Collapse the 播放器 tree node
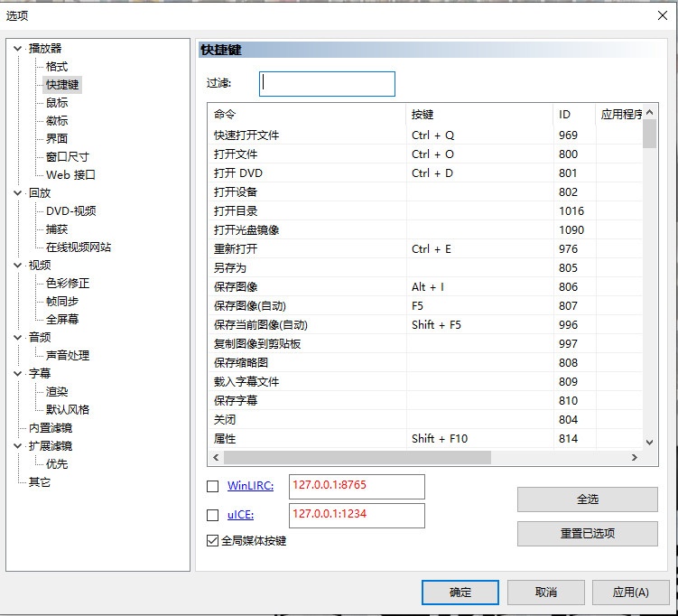This screenshot has width=678, height=616. pyautogui.click(x=18, y=49)
